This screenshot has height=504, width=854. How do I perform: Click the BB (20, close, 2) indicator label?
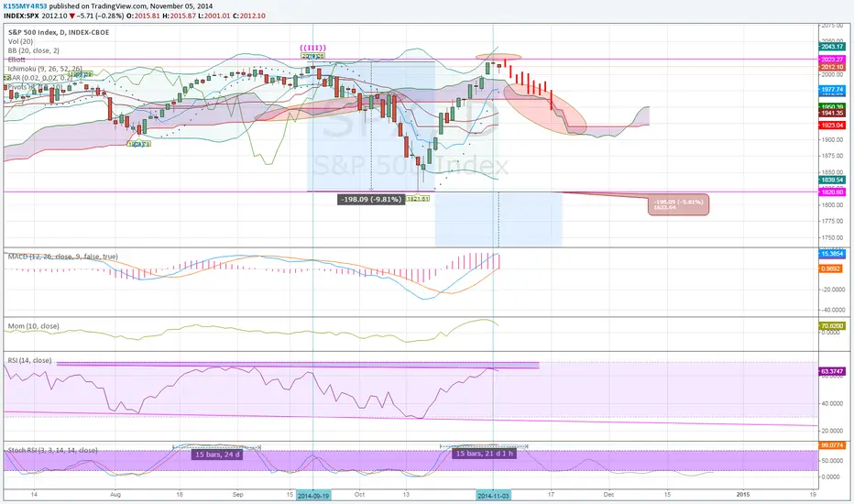34,50
